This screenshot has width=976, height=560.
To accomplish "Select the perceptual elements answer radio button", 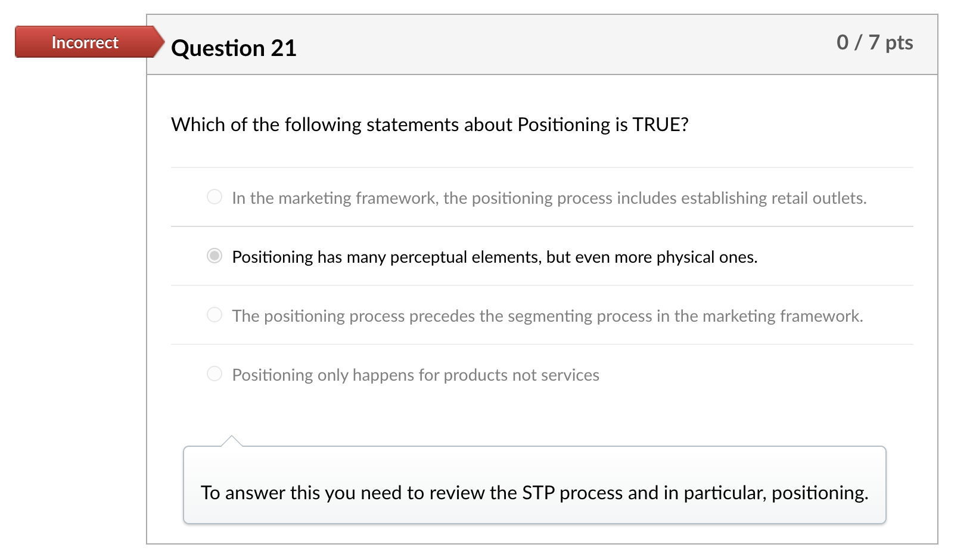I will point(215,256).
